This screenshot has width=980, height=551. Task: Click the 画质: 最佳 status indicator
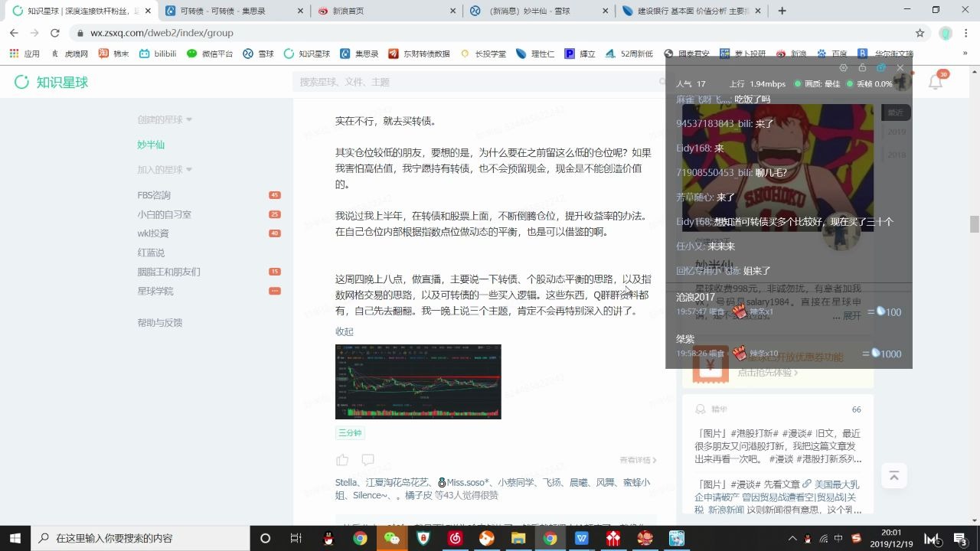pyautogui.click(x=818, y=84)
